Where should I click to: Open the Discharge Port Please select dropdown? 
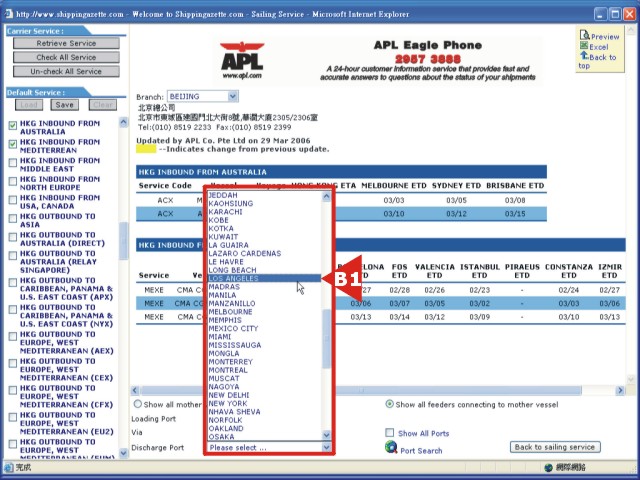tap(269, 447)
